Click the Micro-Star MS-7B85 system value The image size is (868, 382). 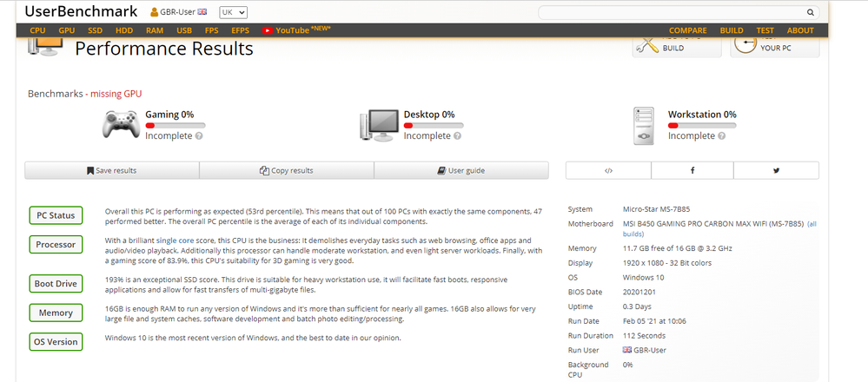click(657, 209)
